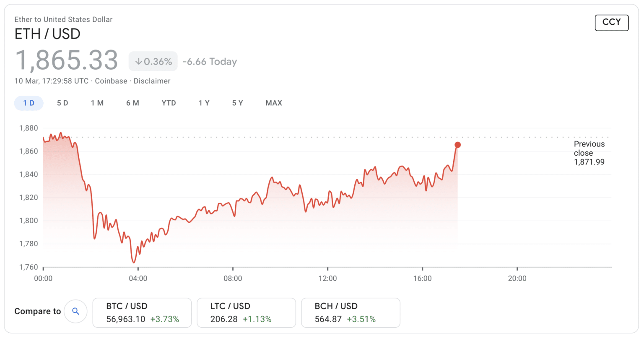Switch to the 5D time range tab

tap(63, 103)
